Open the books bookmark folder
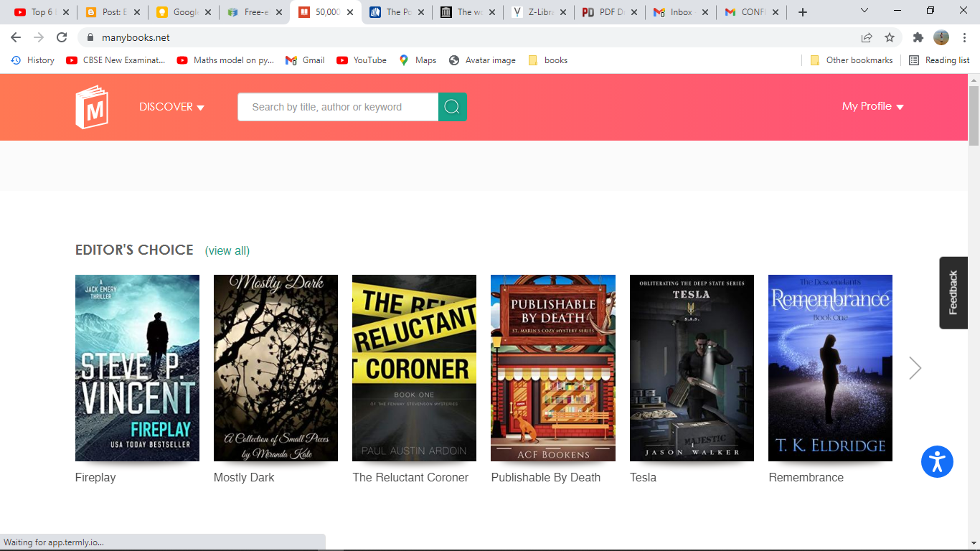Screen dimensions: 980x551 tap(548, 60)
